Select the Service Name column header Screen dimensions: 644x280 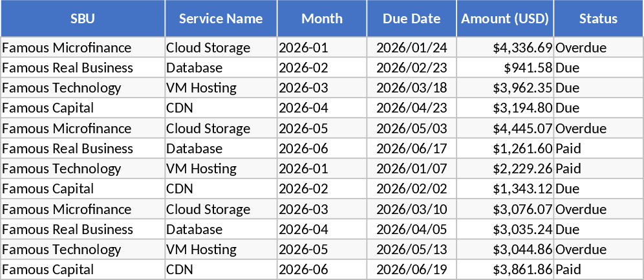click(221, 19)
